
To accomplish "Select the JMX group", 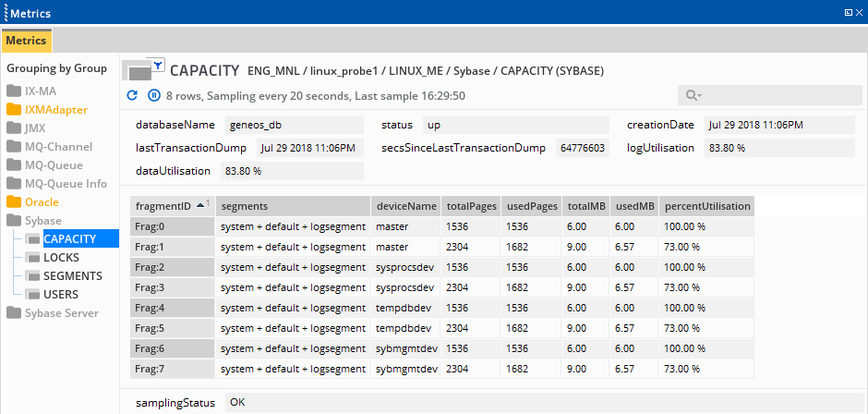I will pos(35,128).
